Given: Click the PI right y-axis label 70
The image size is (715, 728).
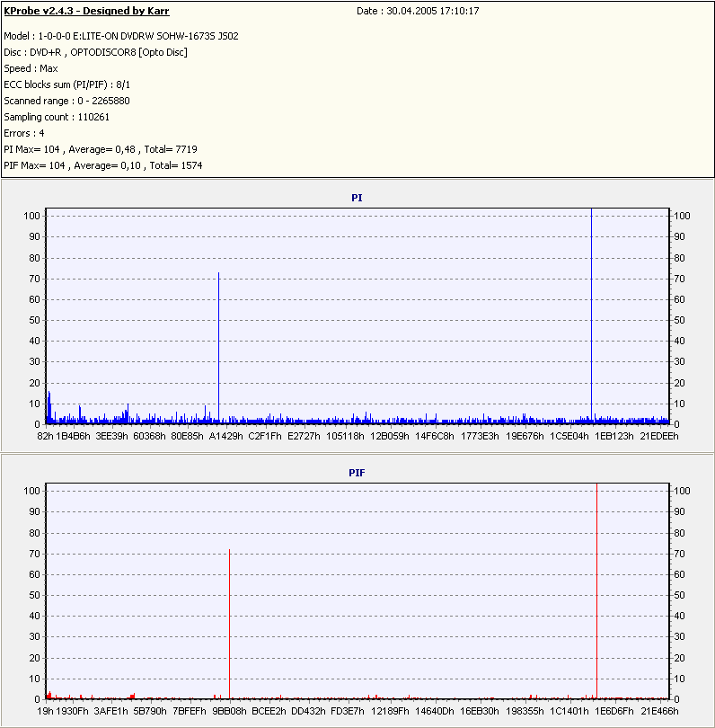Looking at the screenshot, I should tap(679, 279).
